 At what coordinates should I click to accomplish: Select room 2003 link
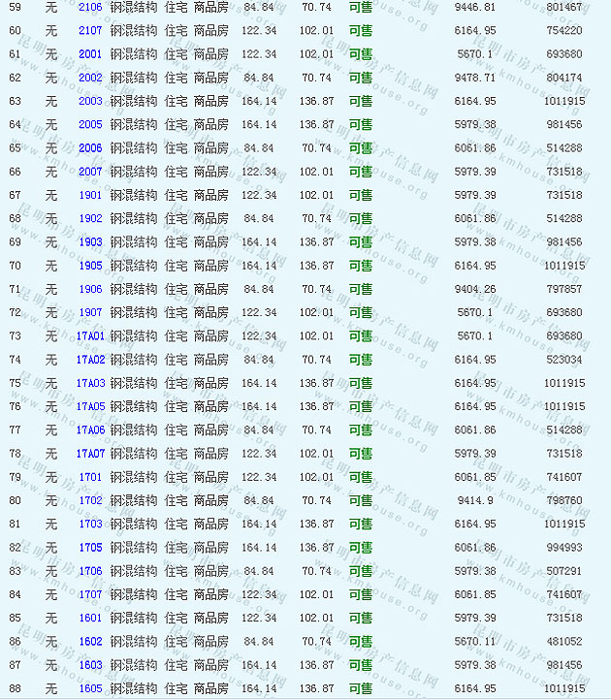point(90,101)
